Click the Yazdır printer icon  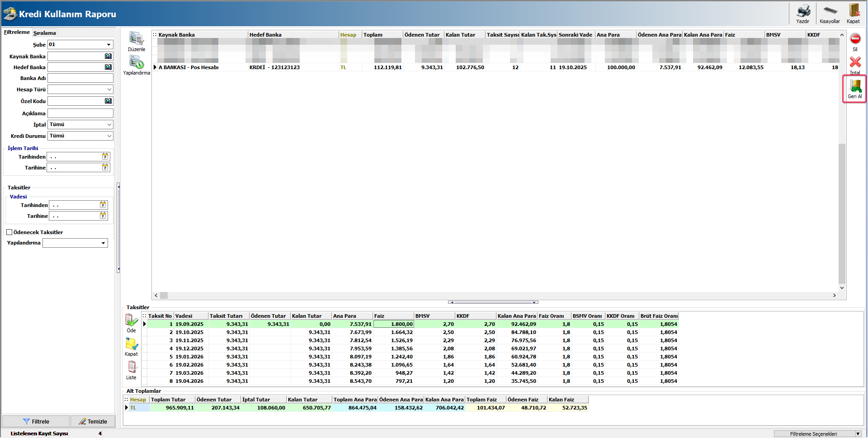[803, 11]
